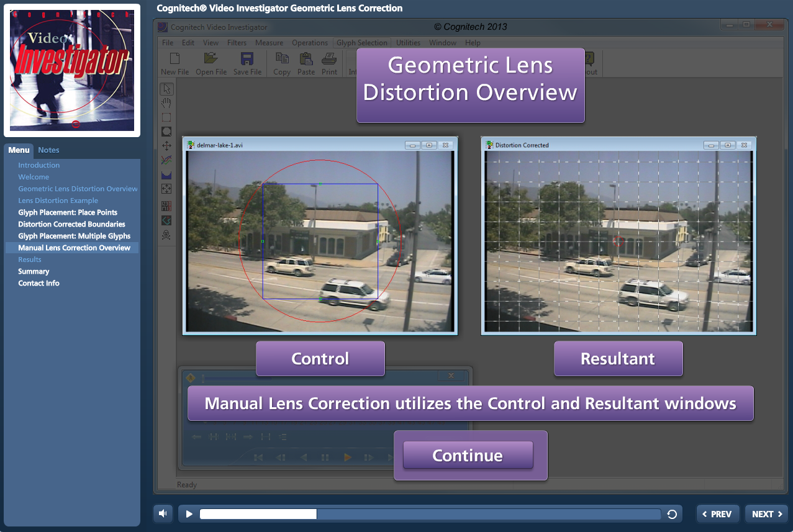Screen dimensions: 793x532
Task: Open the View menu
Action: 211,43
